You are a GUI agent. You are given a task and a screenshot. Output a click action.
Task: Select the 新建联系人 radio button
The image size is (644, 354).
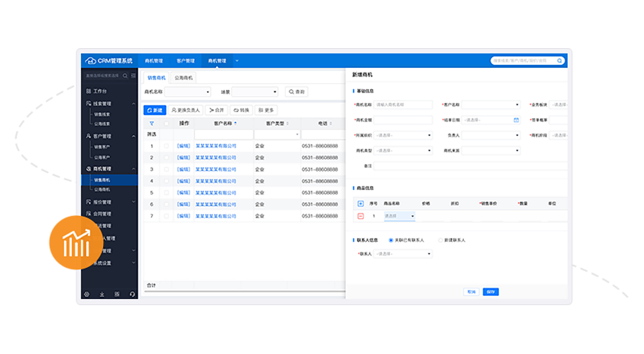440,240
